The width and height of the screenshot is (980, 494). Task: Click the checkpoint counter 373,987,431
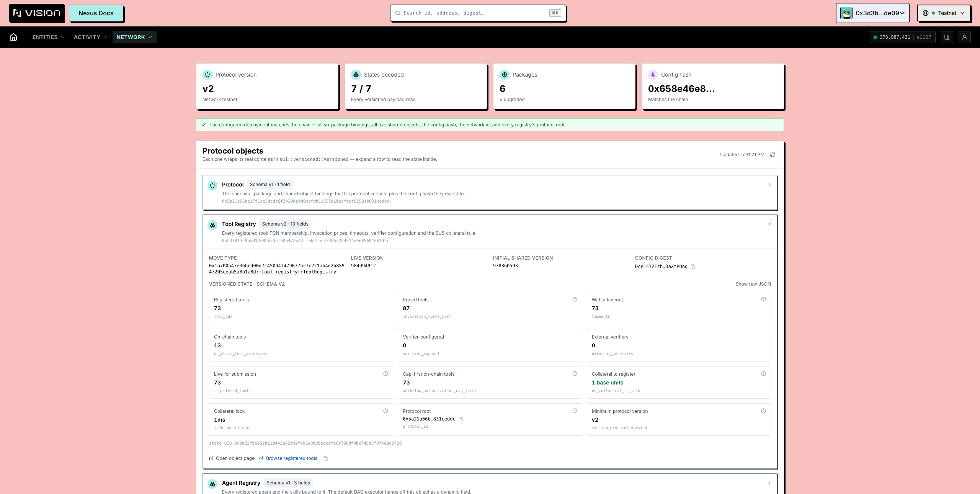(895, 37)
